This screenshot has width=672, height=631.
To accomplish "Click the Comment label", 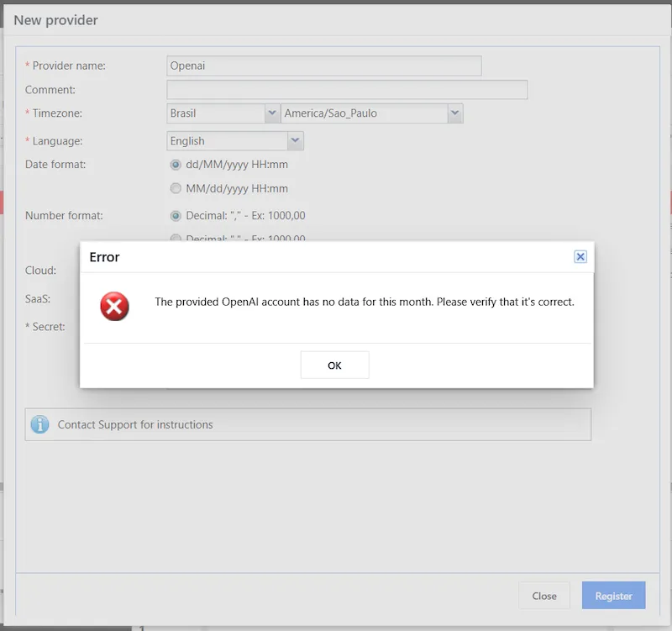I will point(50,90).
